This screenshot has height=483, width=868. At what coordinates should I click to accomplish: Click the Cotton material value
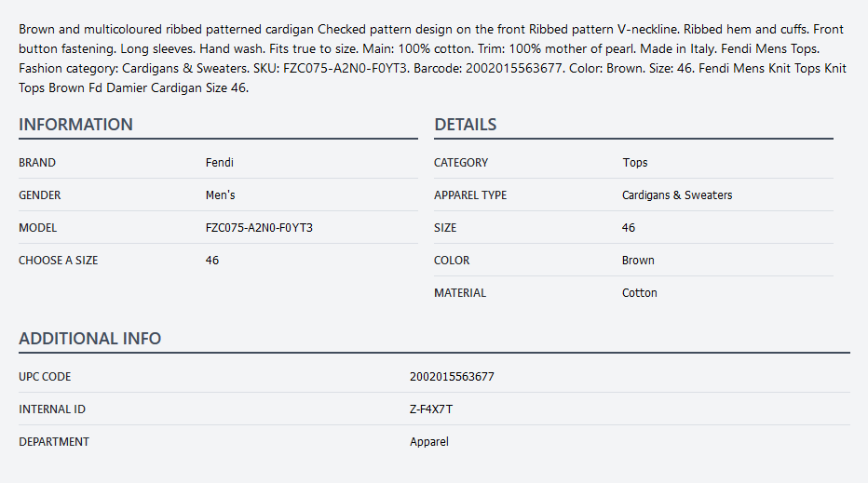click(640, 293)
